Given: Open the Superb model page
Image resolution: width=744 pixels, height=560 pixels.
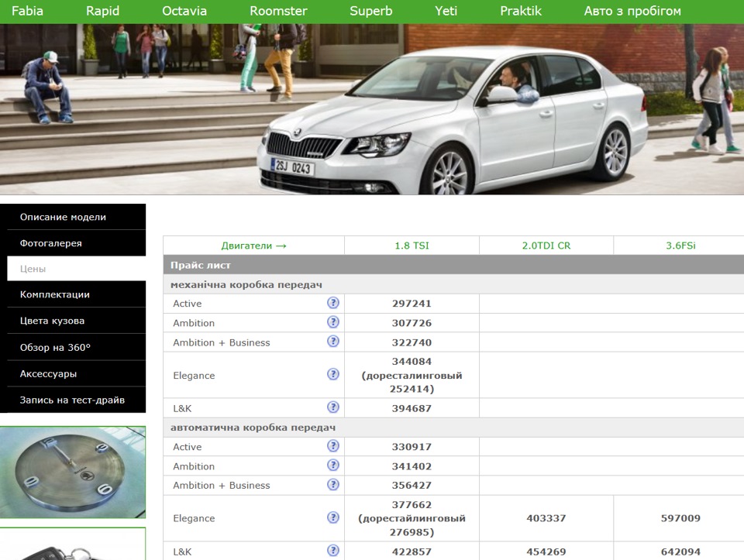Looking at the screenshot, I should [x=371, y=11].
